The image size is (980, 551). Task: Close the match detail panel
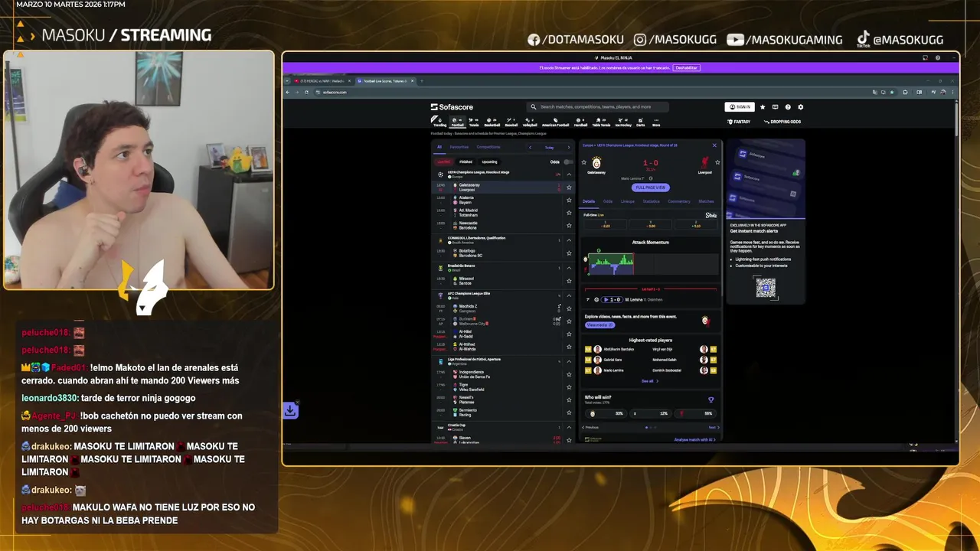tap(714, 145)
